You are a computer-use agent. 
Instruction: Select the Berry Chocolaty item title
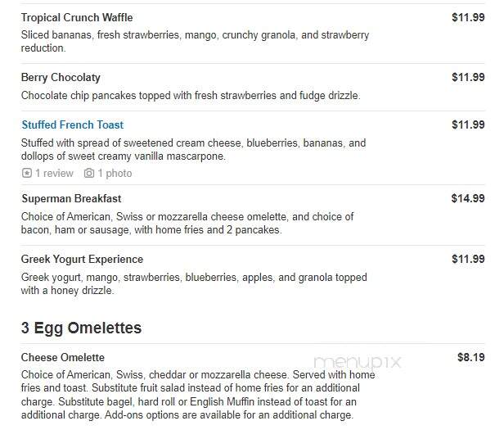tap(61, 78)
